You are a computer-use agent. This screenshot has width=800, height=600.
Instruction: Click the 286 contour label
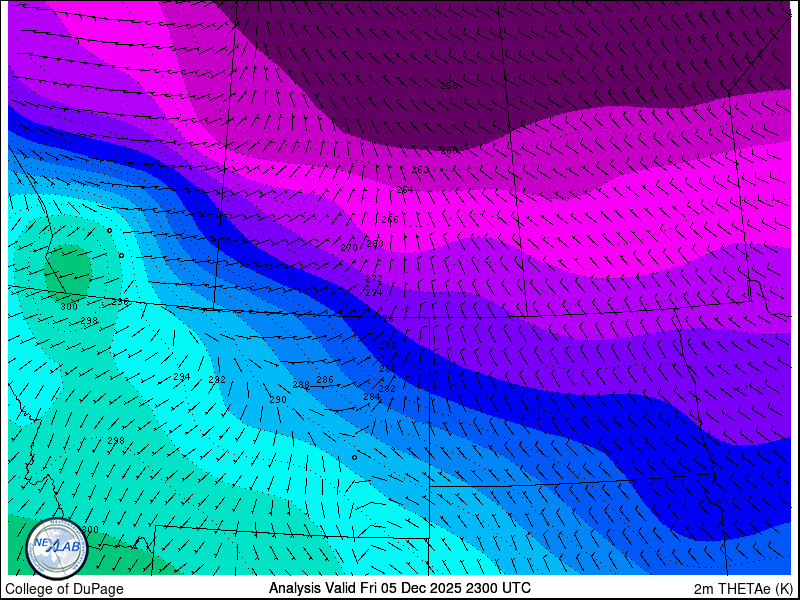click(x=325, y=380)
